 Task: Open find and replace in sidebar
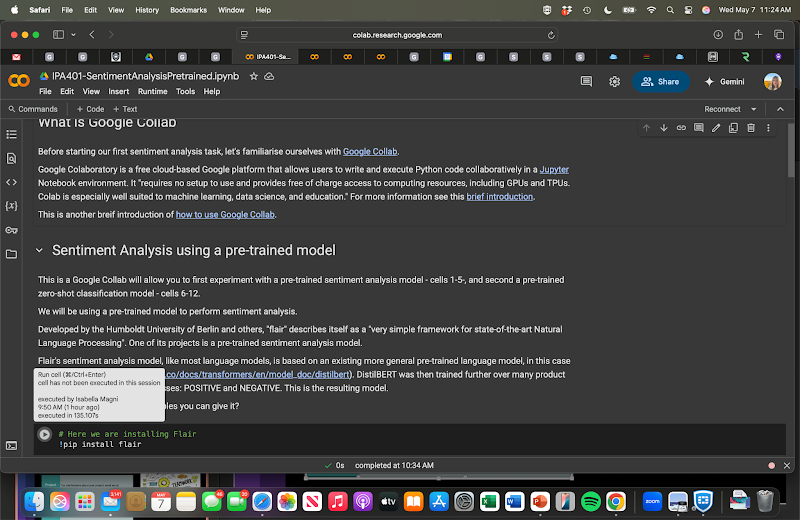point(11,158)
